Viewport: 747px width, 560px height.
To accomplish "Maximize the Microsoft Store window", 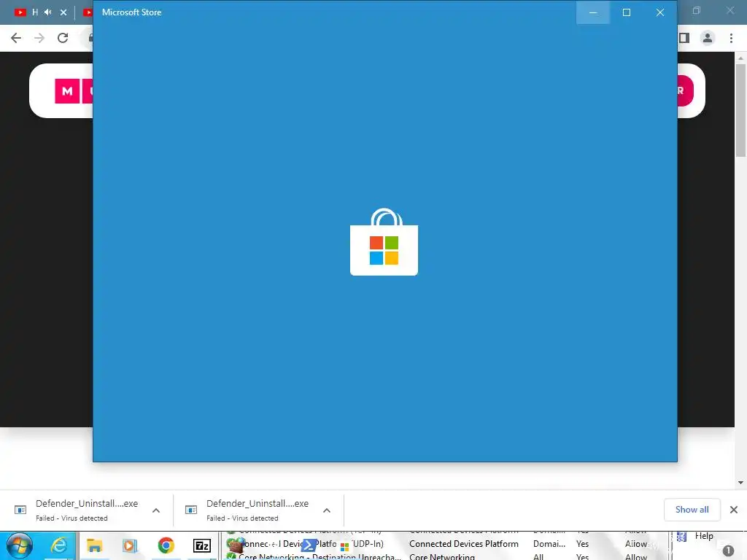I will 627,12.
